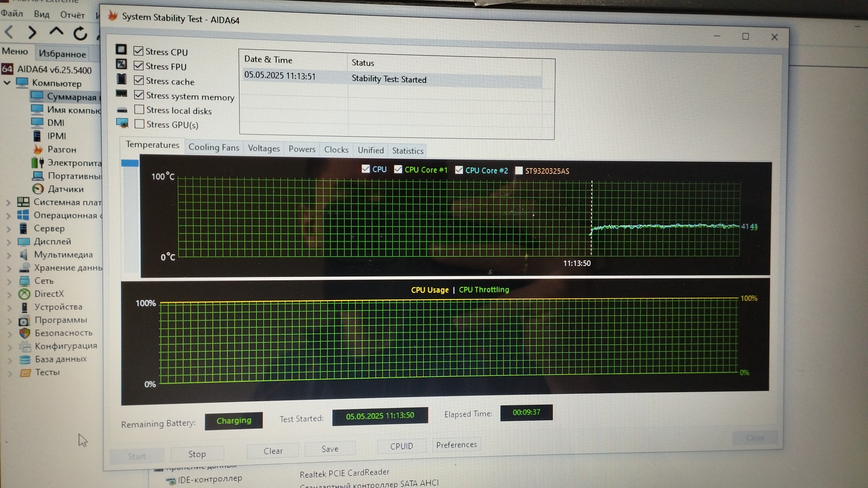Enable the Stress local disks checkbox
The width and height of the screenshot is (868, 488).
[x=139, y=109]
